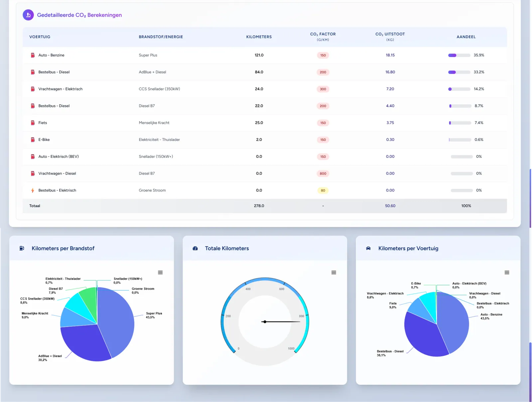Click the fuel icon for Vrachtwagen - Elektrisch
This screenshot has width=532, height=402.
point(33,89)
